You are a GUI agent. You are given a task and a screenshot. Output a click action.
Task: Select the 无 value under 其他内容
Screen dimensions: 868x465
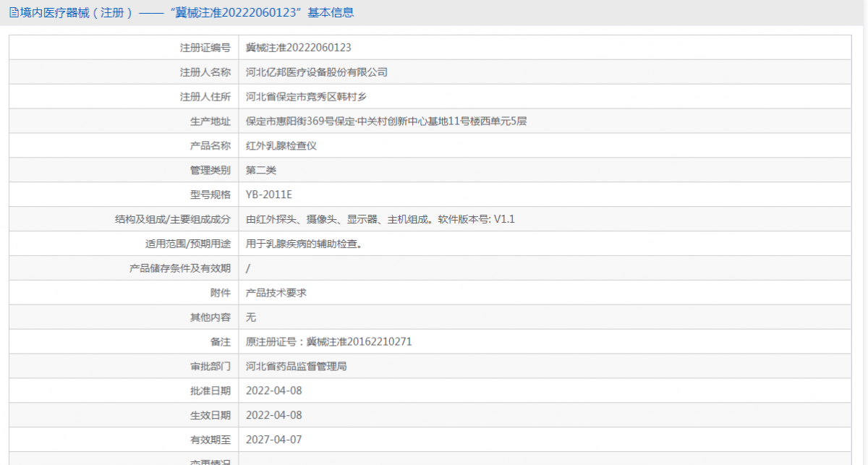tap(251, 317)
